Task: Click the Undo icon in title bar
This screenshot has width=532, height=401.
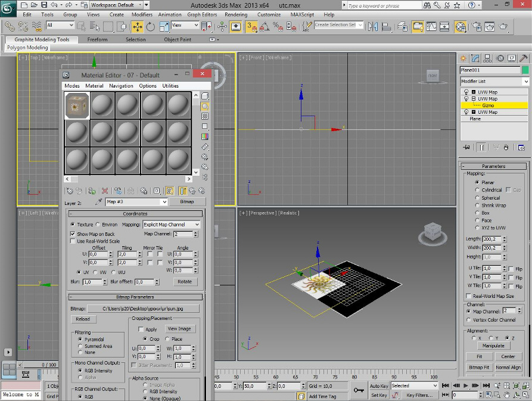Action: 54,5
